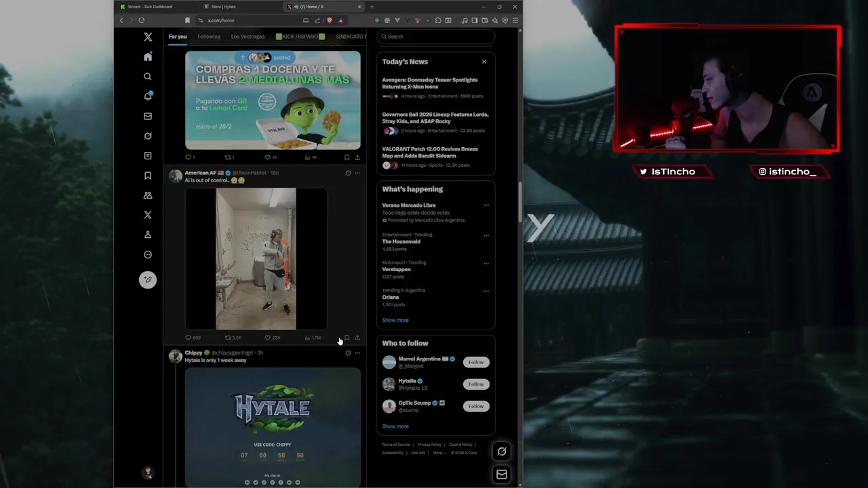Close the Today's News panel
Screen dimensions: 868x488
(x=484, y=62)
